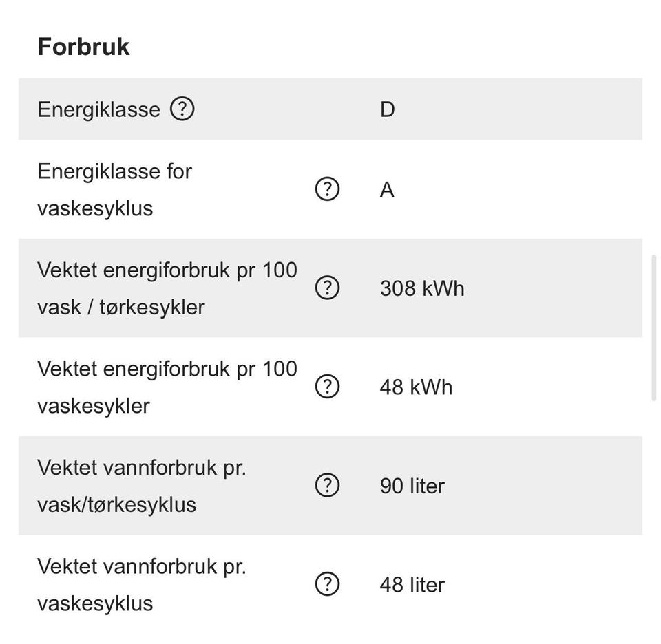
Task: Open help for energiforbruk vask / tørkesykler
Action: (327, 288)
